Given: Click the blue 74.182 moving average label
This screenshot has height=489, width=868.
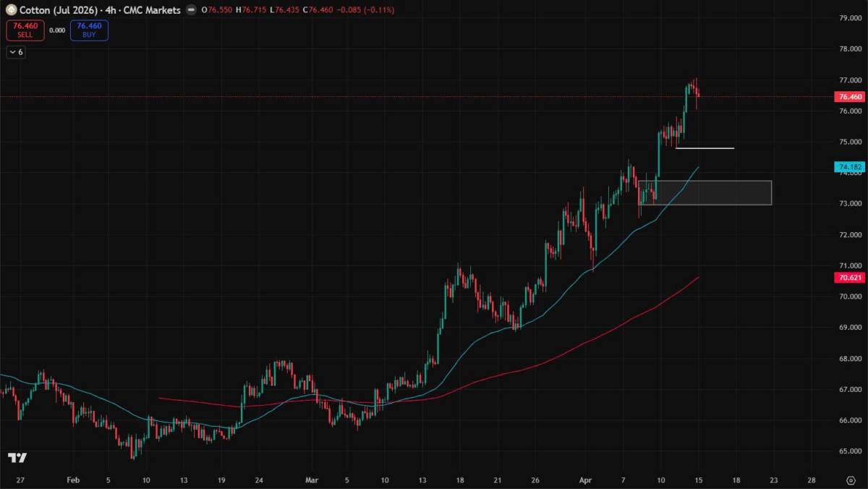Looking at the screenshot, I should 848,167.
